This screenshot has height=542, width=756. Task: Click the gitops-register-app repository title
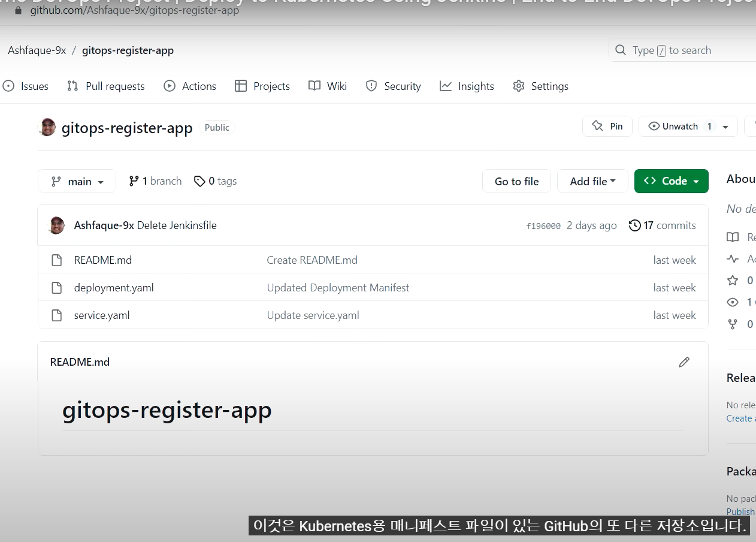127,128
